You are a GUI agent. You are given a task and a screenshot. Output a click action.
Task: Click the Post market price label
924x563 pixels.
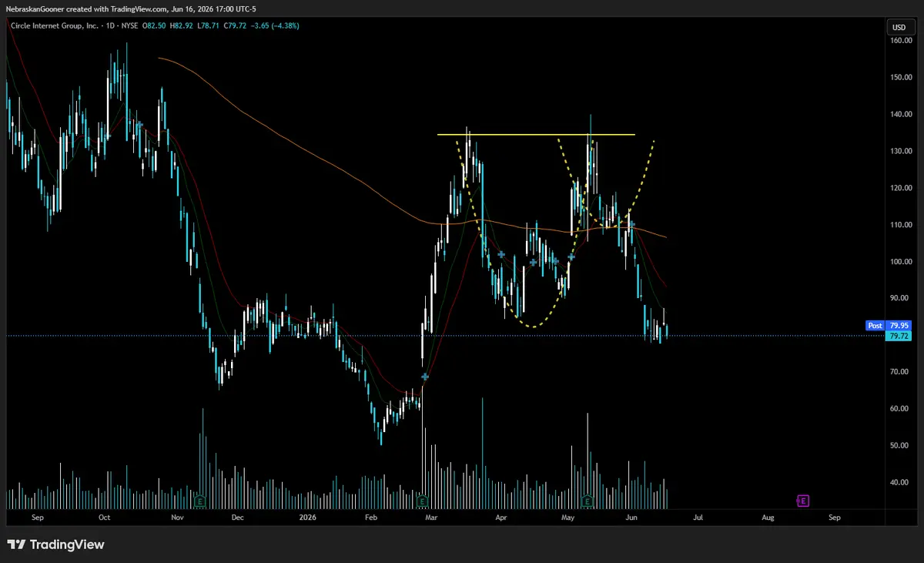[x=875, y=326]
